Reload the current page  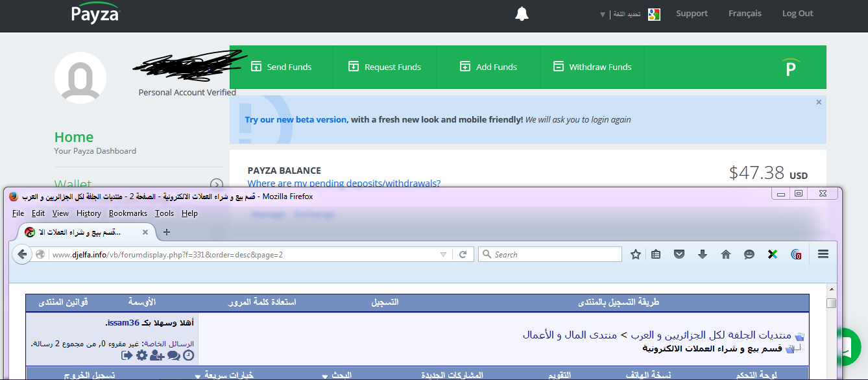tap(463, 255)
